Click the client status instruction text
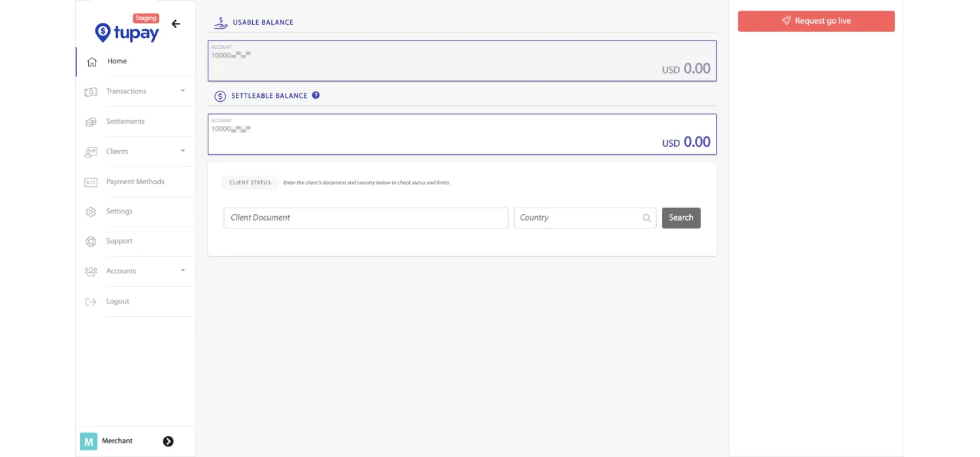Viewport: 980px width, 457px height. (x=367, y=183)
